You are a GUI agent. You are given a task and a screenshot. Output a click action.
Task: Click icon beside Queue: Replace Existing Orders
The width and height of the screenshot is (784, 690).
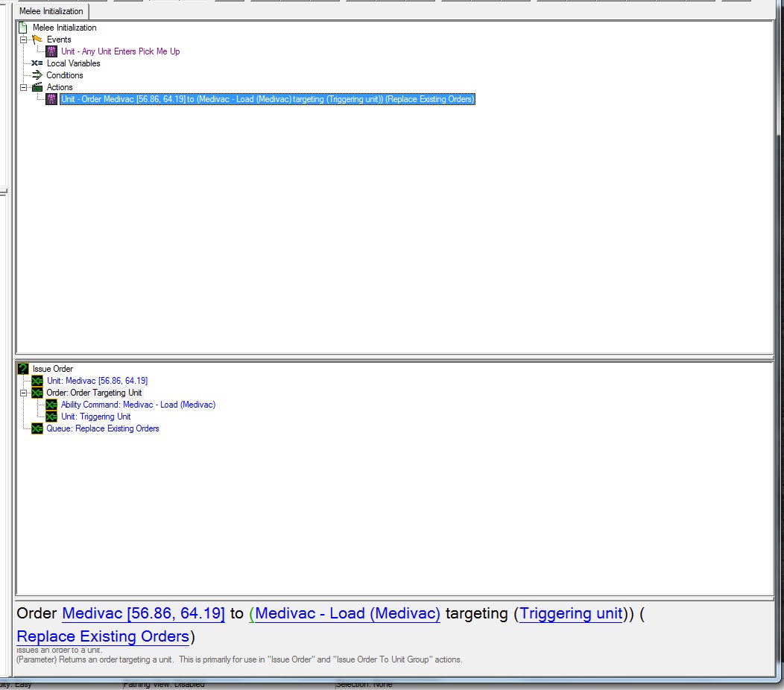pyautogui.click(x=37, y=429)
